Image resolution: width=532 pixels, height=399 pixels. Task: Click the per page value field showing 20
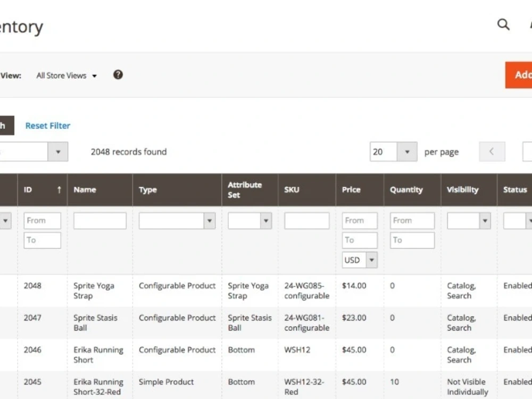point(384,152)
